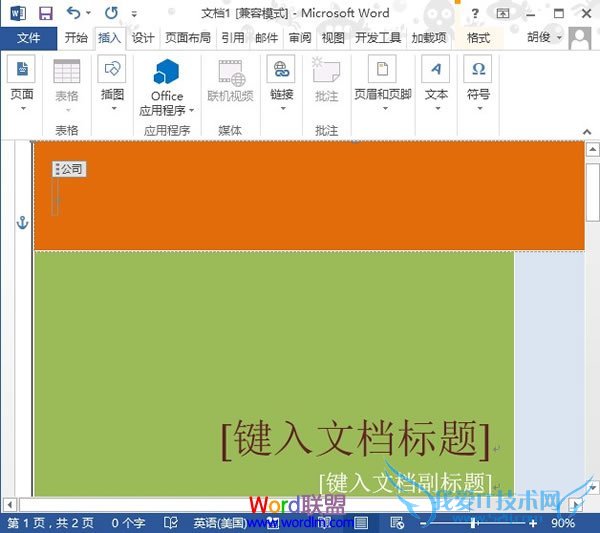This screenshot has height=533, width=600.
Task: Expand the 符号 dropdown arrow
Action: click(480, 109)
